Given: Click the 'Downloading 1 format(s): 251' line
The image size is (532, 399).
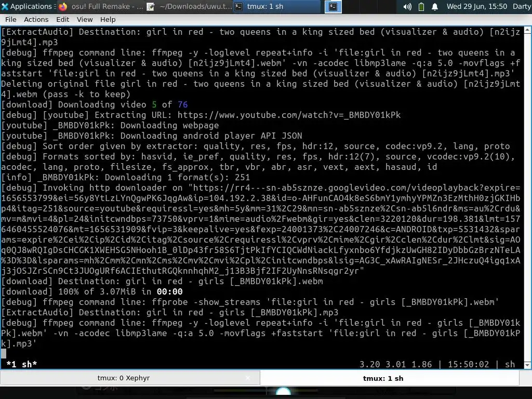Looking at the screenshot, I should (126, 177).
